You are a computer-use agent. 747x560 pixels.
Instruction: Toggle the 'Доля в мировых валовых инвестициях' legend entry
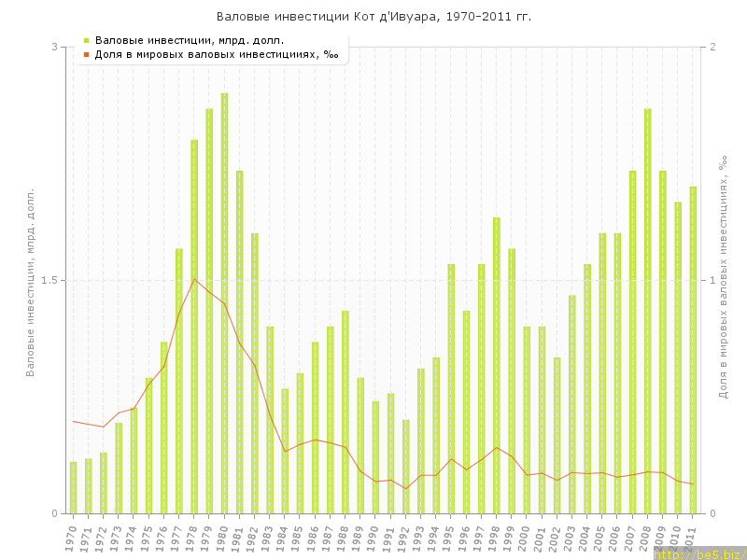tap(216, 54)
